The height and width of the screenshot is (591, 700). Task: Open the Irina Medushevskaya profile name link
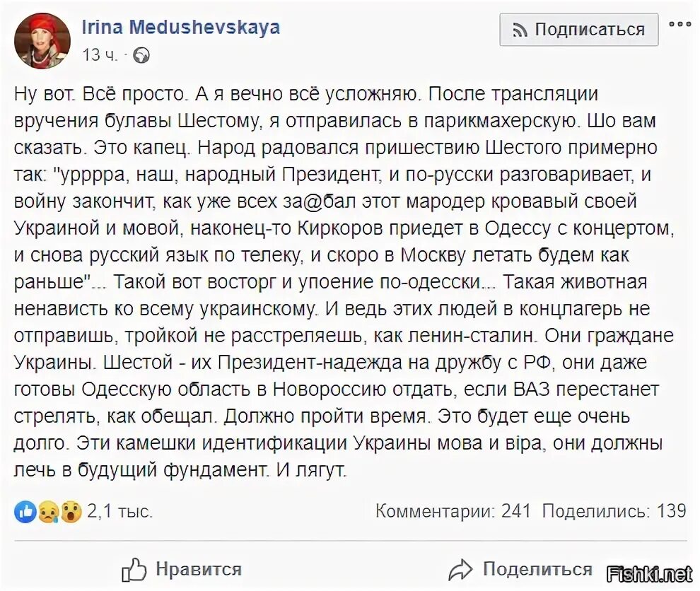tap(181, 28)
